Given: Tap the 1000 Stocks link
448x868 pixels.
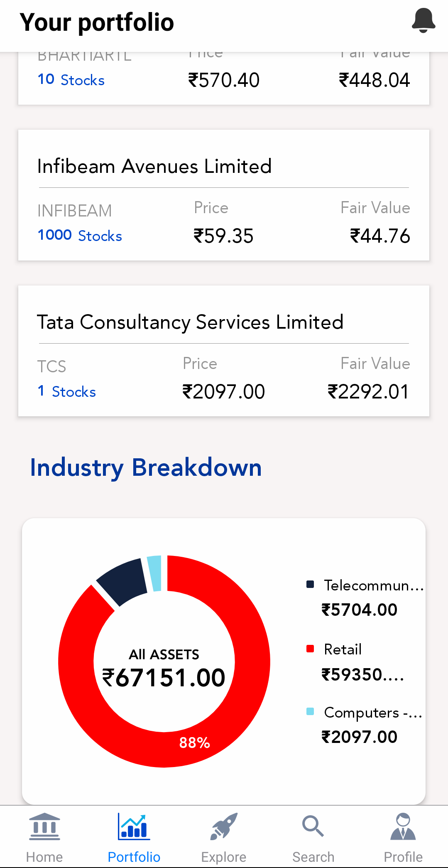Looking at the screenshot, I should pyautogui.click(x=80, y=236).
